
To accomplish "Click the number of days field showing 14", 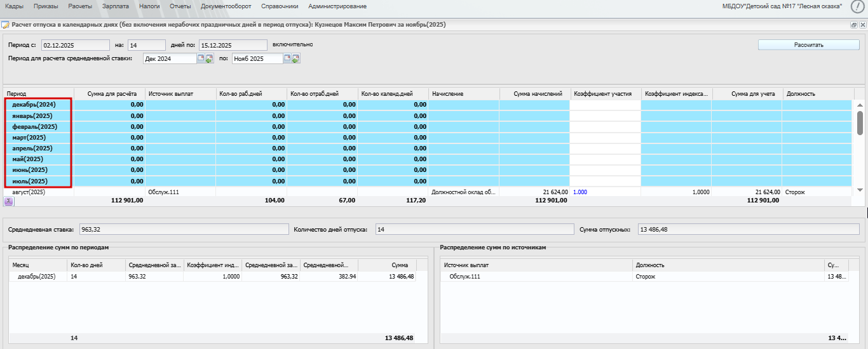I will point(146,45).
